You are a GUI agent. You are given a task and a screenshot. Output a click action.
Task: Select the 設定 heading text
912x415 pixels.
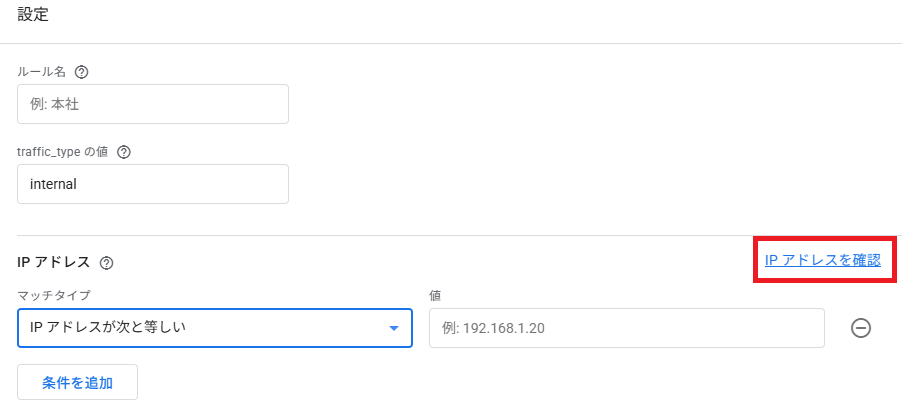point(33,15)
